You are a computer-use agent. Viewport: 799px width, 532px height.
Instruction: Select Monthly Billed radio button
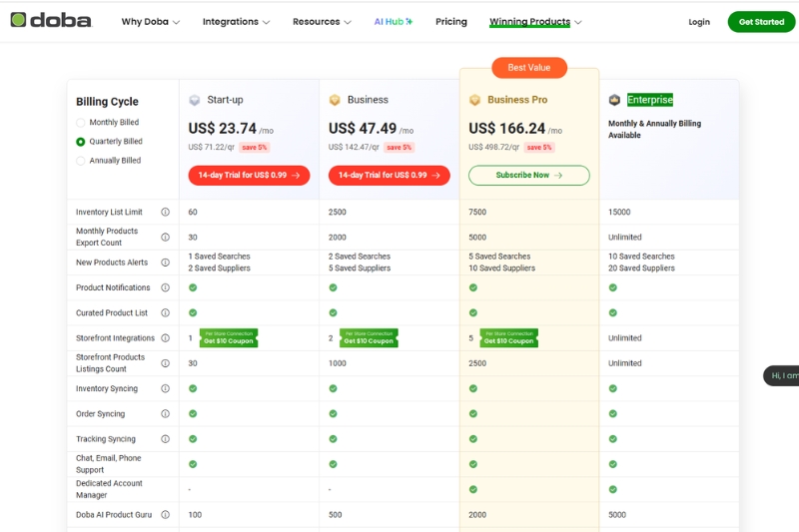coord(81,122)
